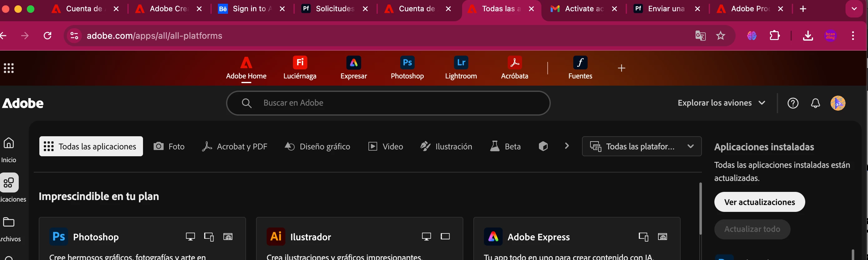Screen dimensions: 868x260
Task: Select the Ilustración category tab
Action: [x=446, y=146]
